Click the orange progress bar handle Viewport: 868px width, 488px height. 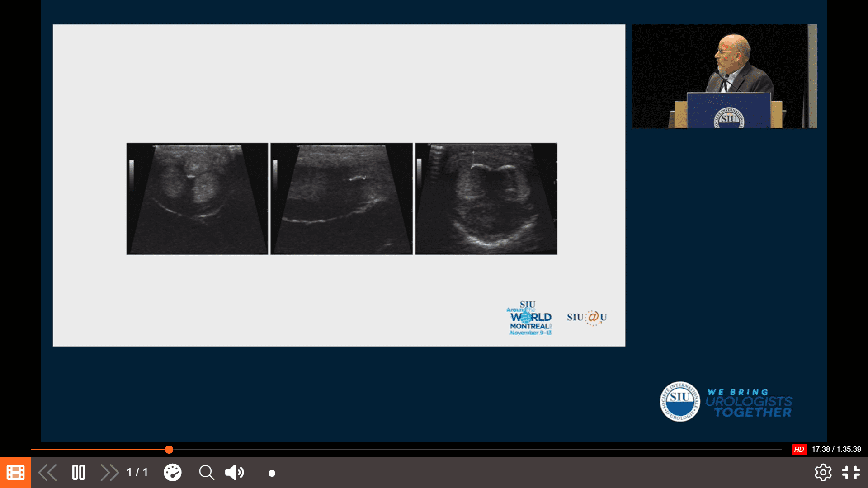point(169,449)
